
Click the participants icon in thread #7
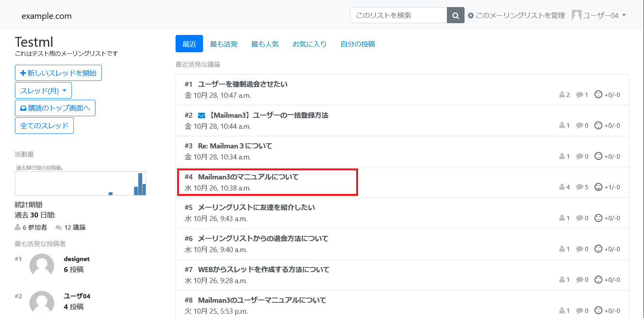coord(562,280)
